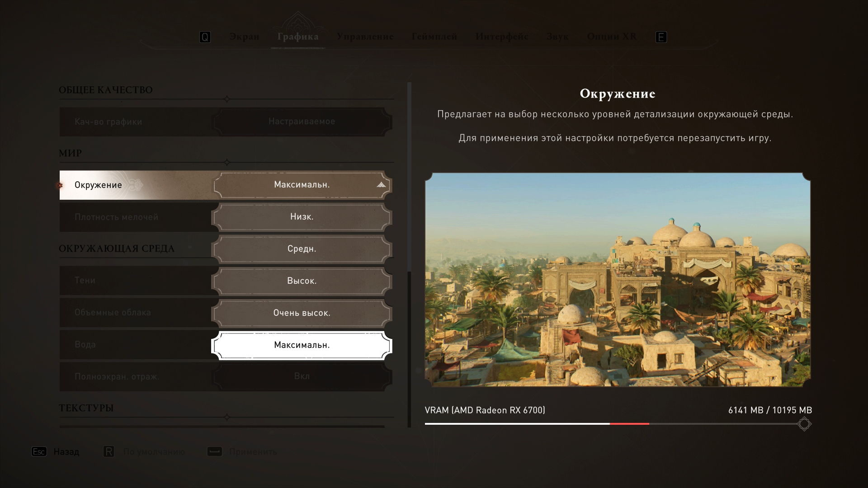Screen dimensions: 868x488
Task: Toggle Полноэкран. отраж. Вкл value
Action: [302, 376]
